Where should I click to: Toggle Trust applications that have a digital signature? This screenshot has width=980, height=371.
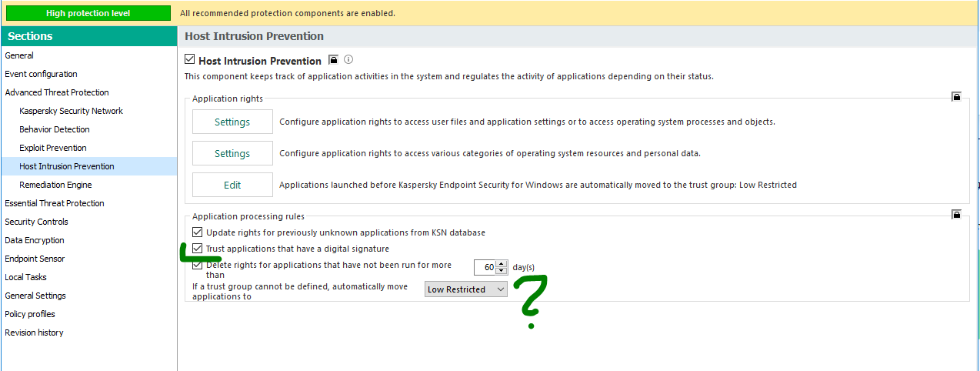point(198,249)
